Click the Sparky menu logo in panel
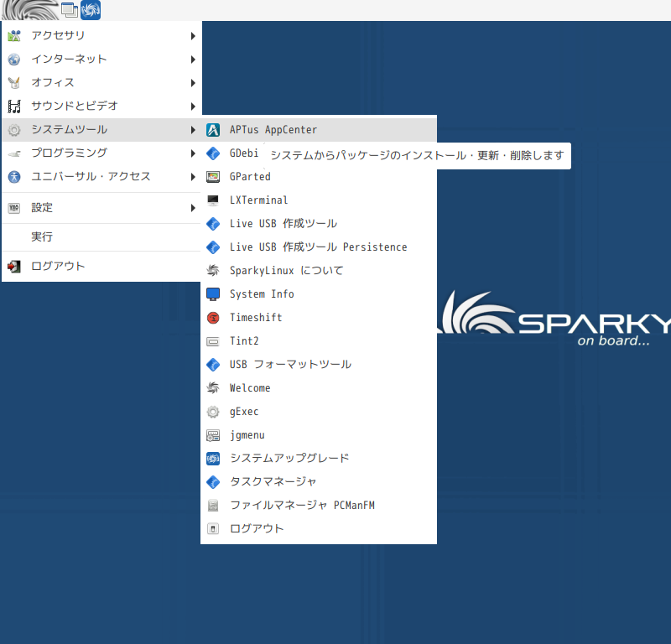This screenshot has height=644, width=671. click(x=30, y=10)
